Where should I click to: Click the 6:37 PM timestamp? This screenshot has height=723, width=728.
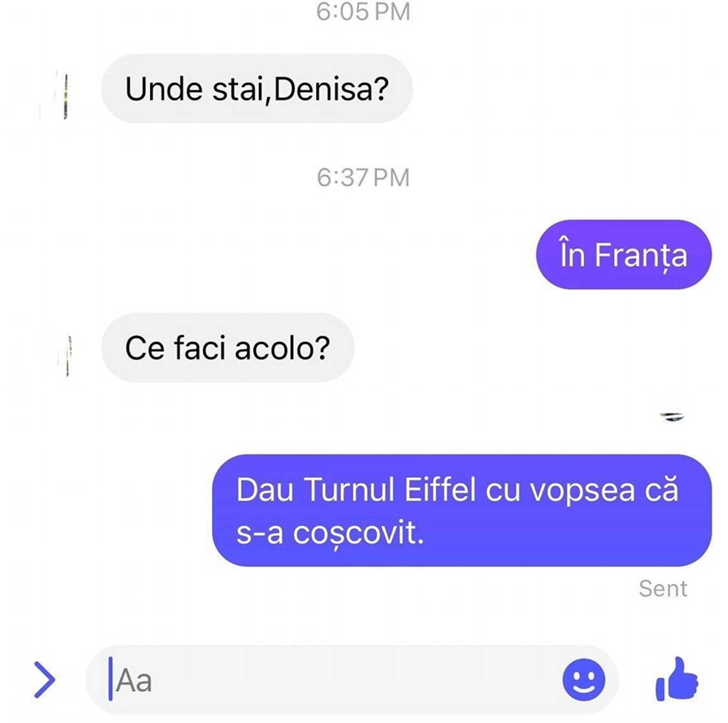coord(363,178)
